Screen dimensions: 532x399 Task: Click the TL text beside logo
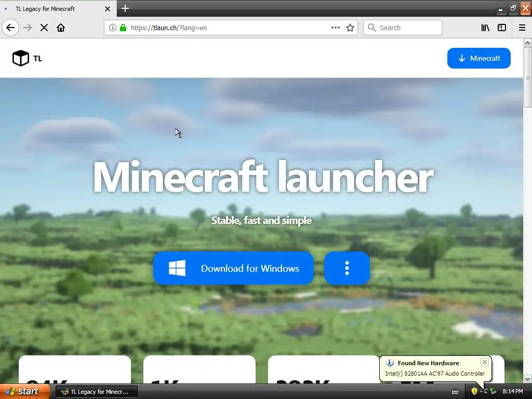(37, 58)
